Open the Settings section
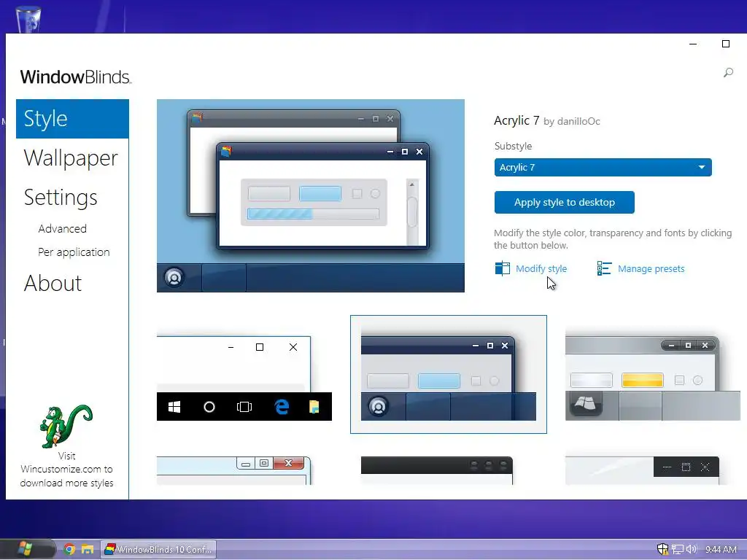The width and height of the screenshot is (747, 560). [x=61, y=197]
